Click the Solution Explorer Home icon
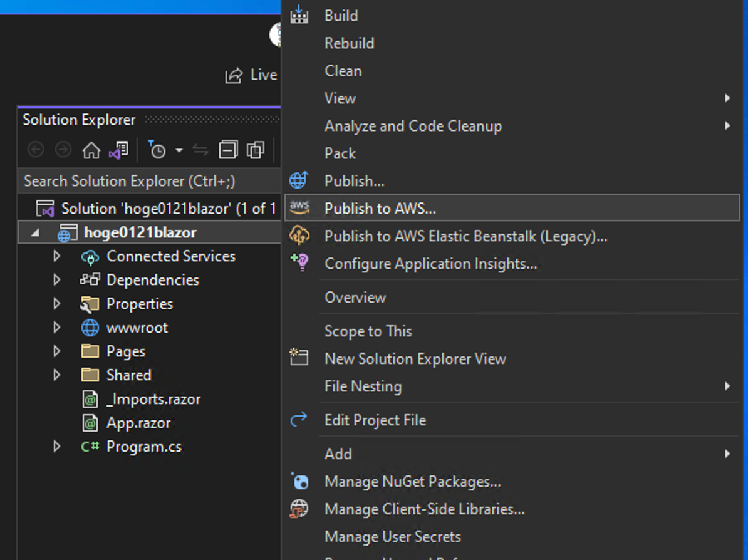 coord(91,151)
